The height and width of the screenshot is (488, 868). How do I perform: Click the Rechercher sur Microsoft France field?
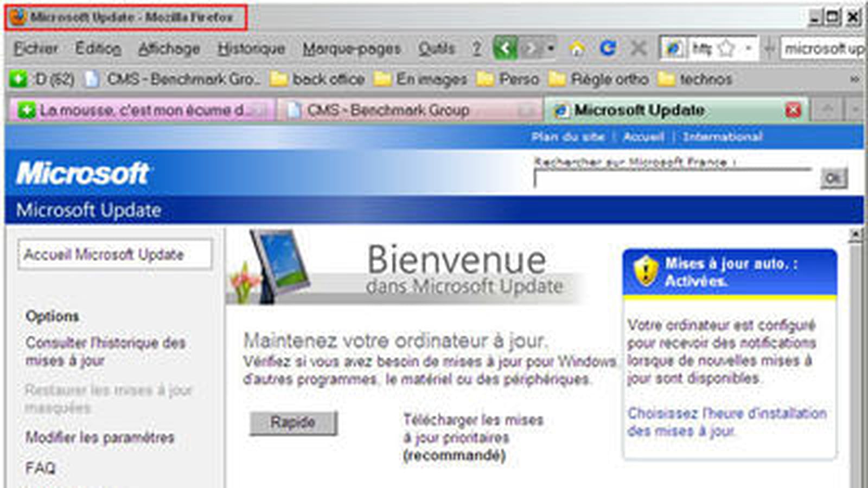click(x=673, y=178)
